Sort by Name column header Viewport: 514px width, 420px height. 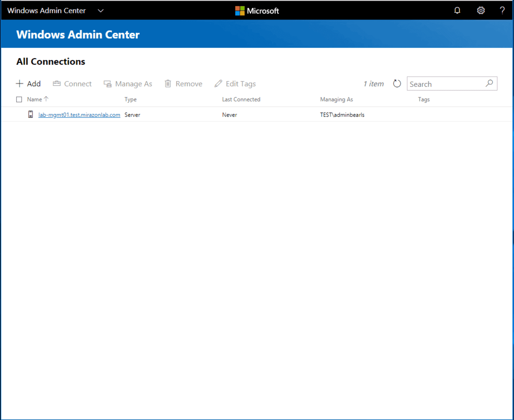coord(34,99)
